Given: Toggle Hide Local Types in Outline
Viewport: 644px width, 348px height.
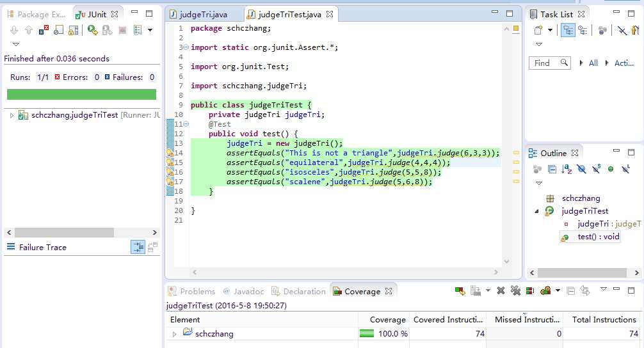Looking at the screenshot, I should point(625,169).
